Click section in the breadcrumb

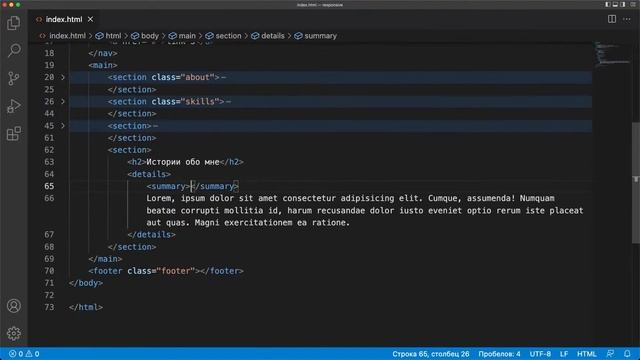point(228,36)
